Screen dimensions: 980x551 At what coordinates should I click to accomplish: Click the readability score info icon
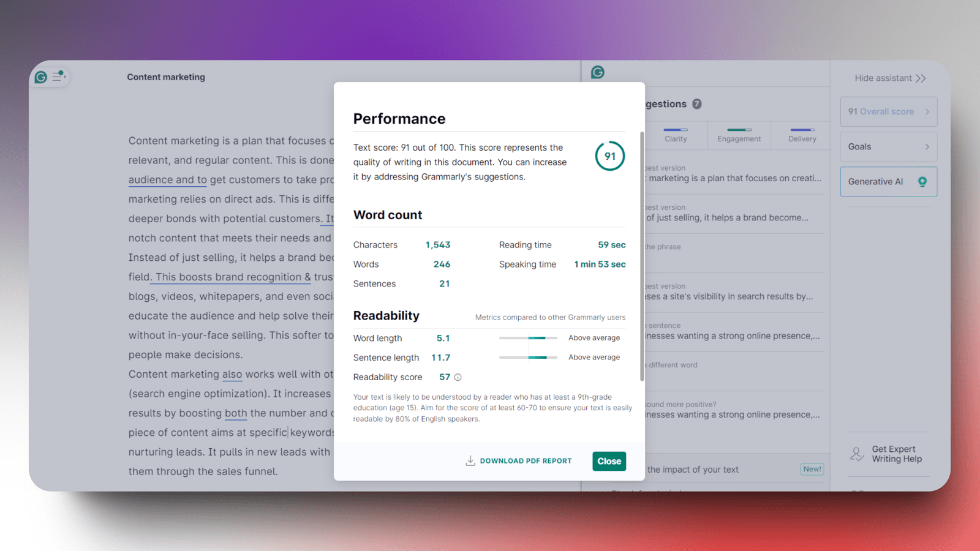tap(458, 377)
